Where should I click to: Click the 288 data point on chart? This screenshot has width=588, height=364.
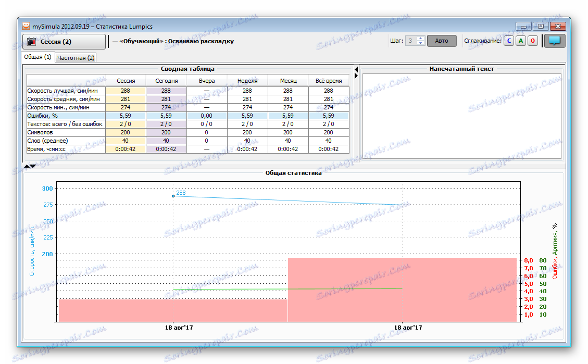pos(173,196)
